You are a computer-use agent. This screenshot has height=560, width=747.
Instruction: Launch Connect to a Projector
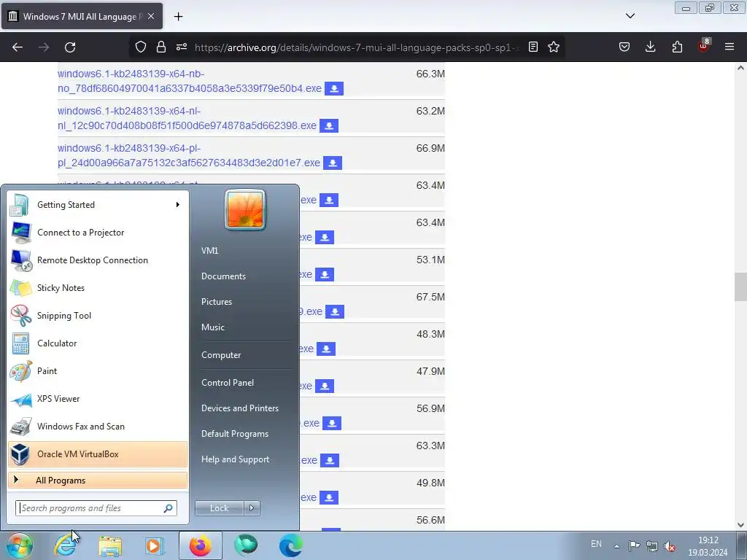(x=98, y=233)
